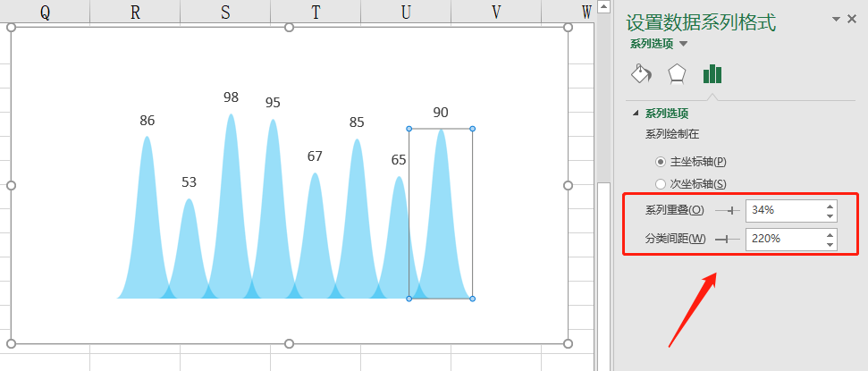Click the data label 67
Screen dimensions: 868x371
point(315,156)
